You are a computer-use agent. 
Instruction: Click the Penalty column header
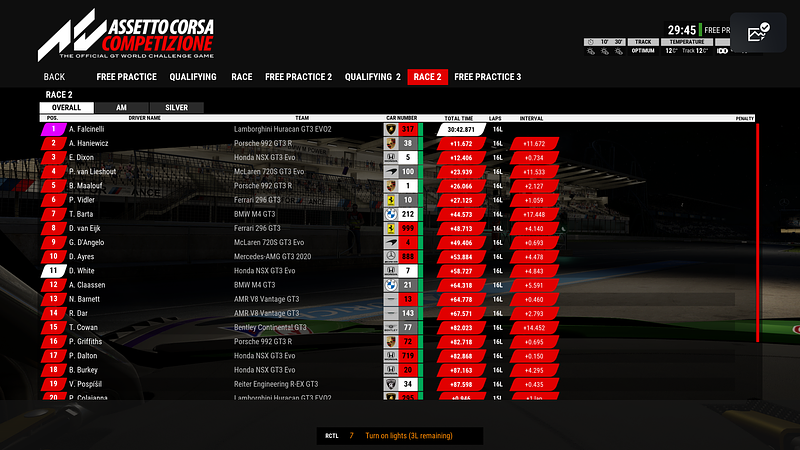click(744, 118)
